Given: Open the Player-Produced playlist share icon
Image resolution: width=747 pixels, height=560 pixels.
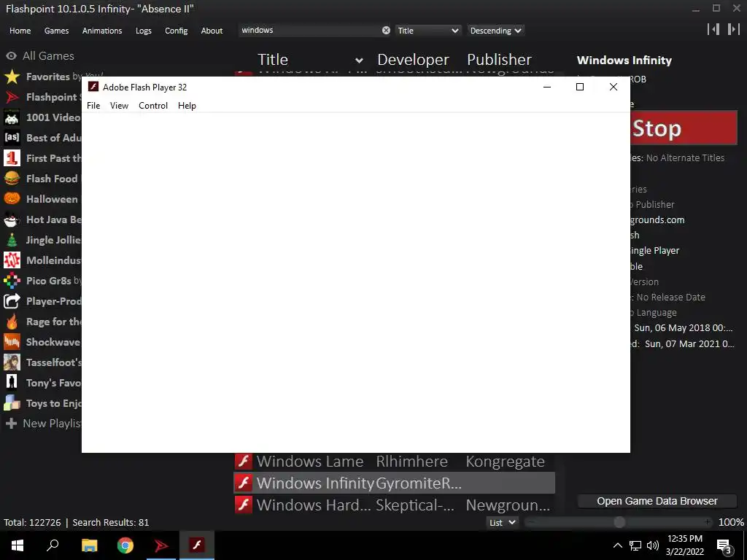Looking at the screenshot, I should [12, 301].
